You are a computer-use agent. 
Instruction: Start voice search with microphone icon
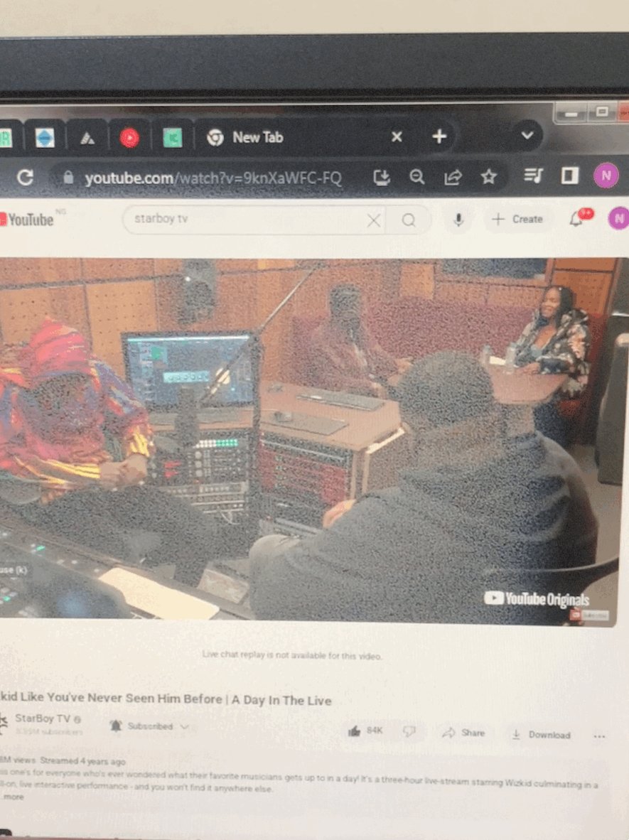(x=458, y=219)
